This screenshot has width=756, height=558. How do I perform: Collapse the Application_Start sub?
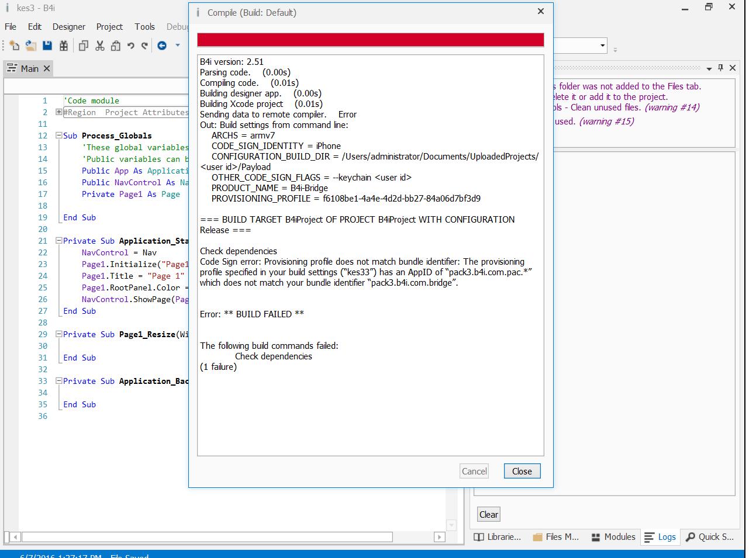click(58, 241)
